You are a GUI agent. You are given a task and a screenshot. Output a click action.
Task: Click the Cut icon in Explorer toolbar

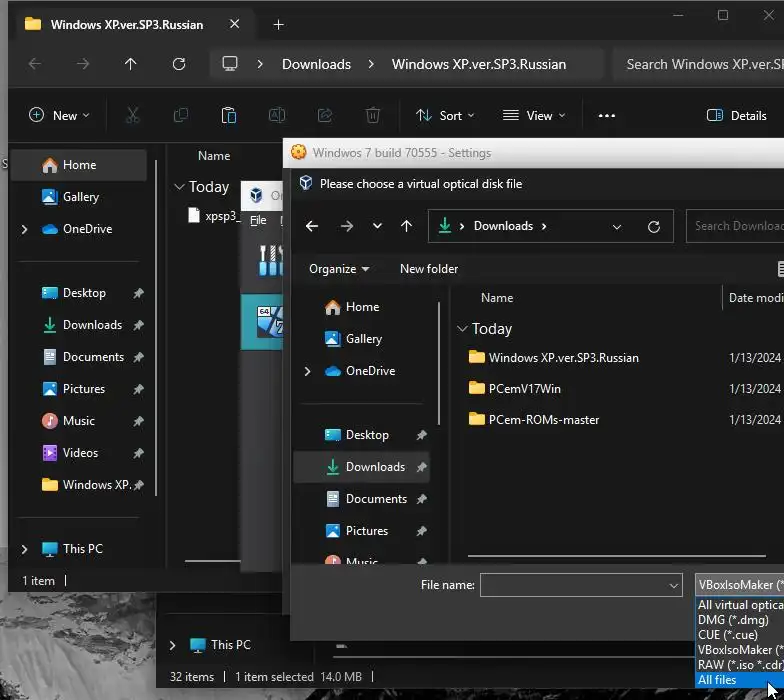tap(132, 116)
